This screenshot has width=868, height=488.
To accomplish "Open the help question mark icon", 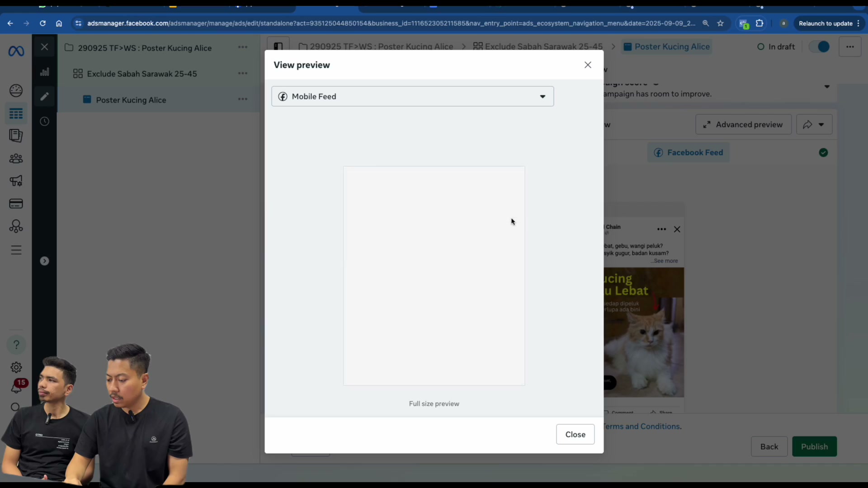I will 16,345.
